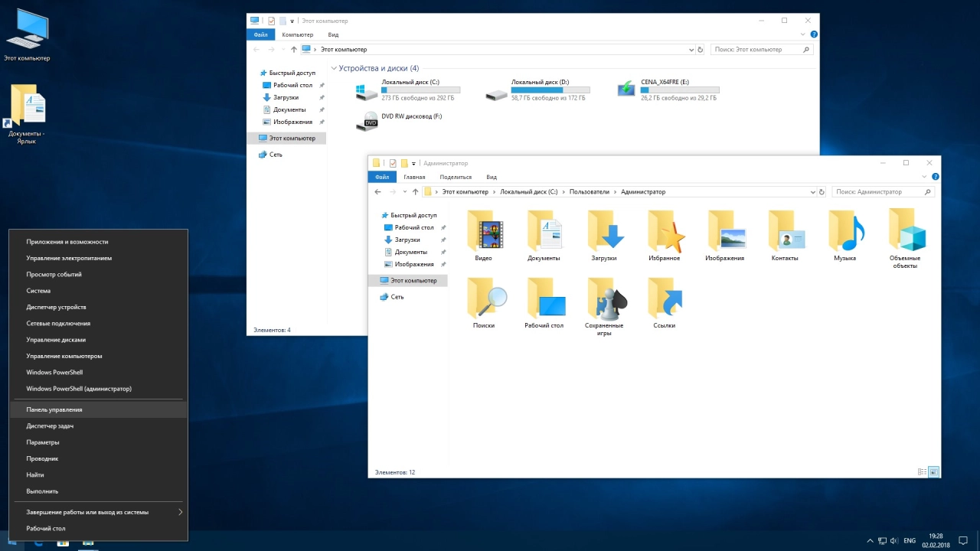Open quick access toolbar dropdown in Администратор window

click(413, 163)
